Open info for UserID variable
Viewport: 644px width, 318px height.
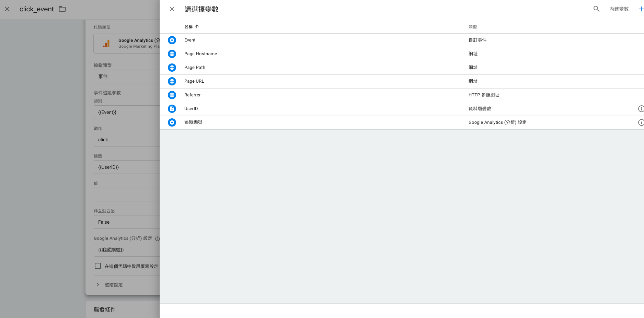641,109
